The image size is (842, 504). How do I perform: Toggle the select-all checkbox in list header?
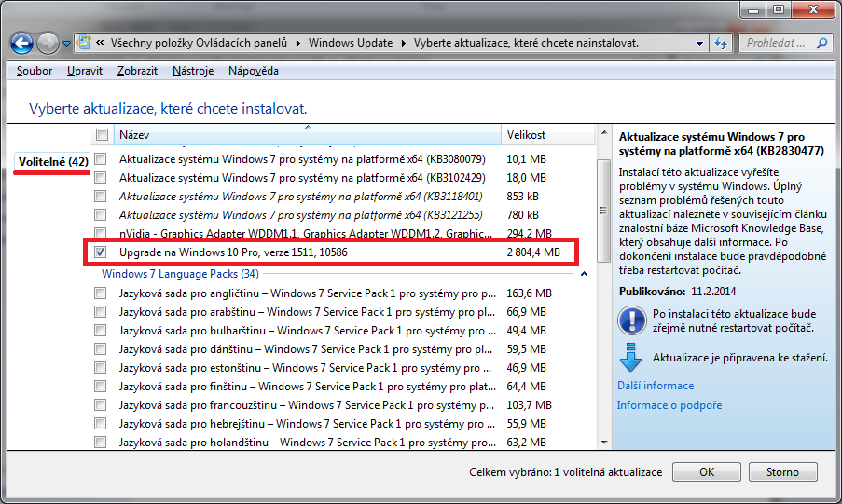click(x=102, y=135)
